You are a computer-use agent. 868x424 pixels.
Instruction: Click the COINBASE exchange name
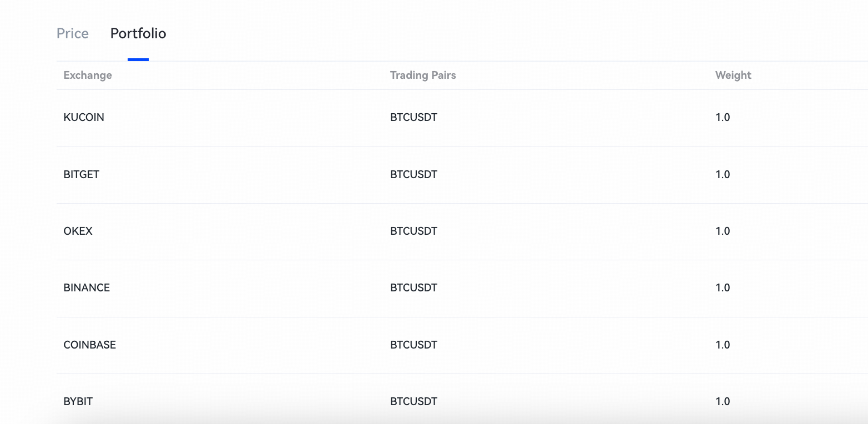pyautogui.click(x=90, y=345)
